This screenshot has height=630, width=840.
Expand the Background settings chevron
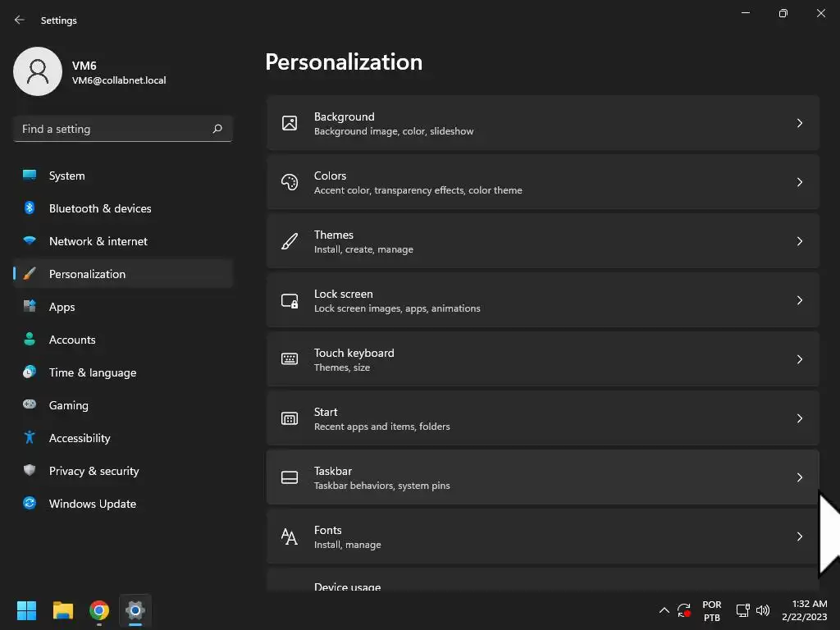click(799, 123)
